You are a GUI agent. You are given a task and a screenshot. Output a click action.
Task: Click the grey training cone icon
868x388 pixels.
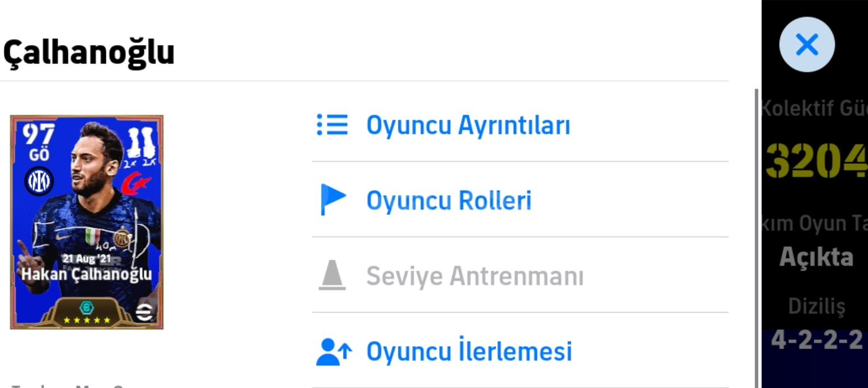(x=332, y=276)
